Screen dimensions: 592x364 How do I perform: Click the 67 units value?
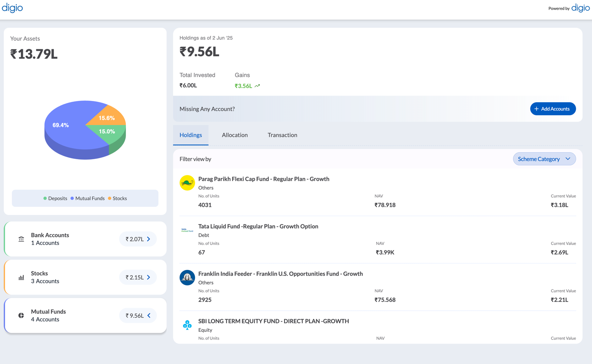point(202,252)
